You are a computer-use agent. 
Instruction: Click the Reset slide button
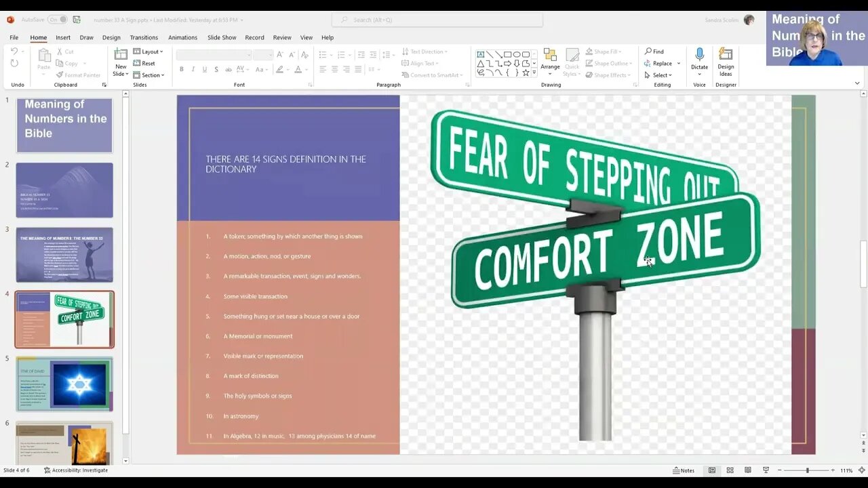144,63
